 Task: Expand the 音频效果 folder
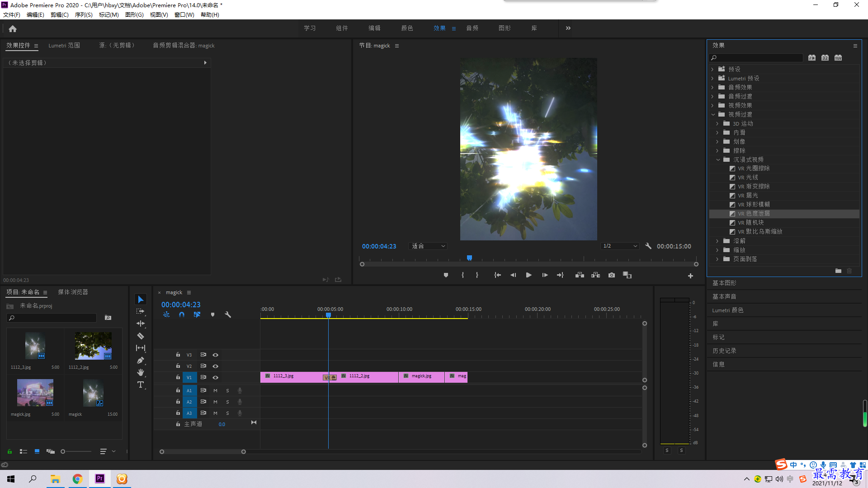[712, 87]
